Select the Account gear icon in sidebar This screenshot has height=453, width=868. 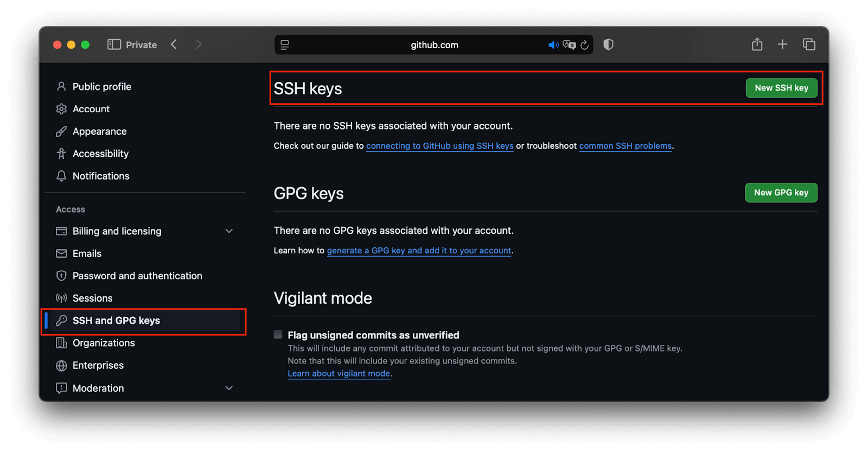click(61, 109)
